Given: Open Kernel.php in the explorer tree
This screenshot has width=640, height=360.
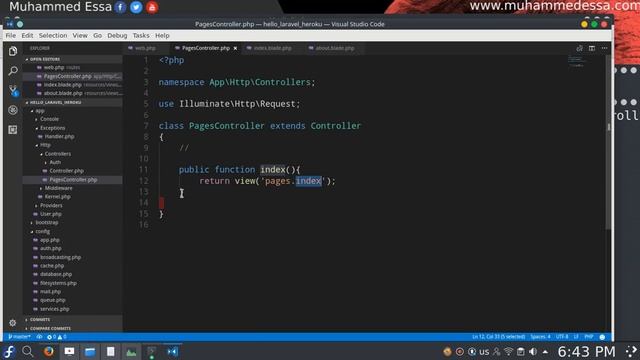Looking at the screenshot, I should point(57,196).
